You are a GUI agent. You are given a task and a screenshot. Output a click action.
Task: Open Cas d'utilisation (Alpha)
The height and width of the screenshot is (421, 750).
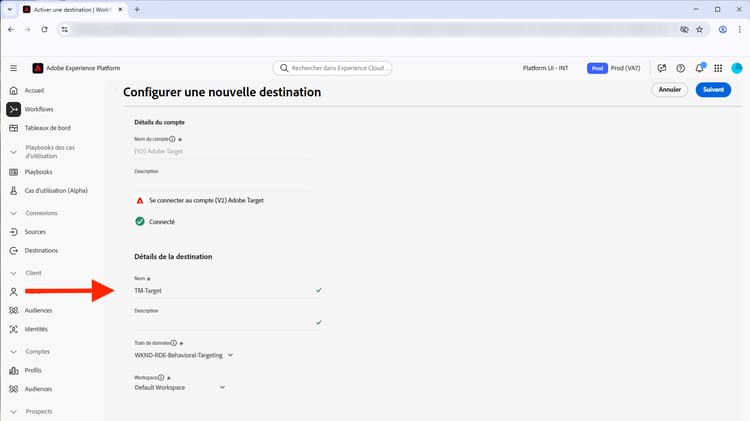pos(56,190)
